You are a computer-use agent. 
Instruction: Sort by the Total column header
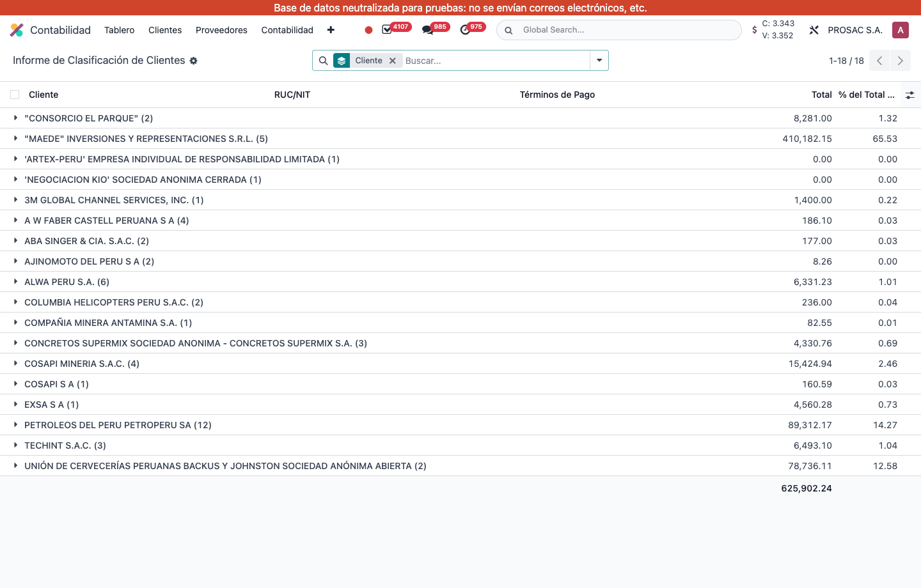point(822,95)
